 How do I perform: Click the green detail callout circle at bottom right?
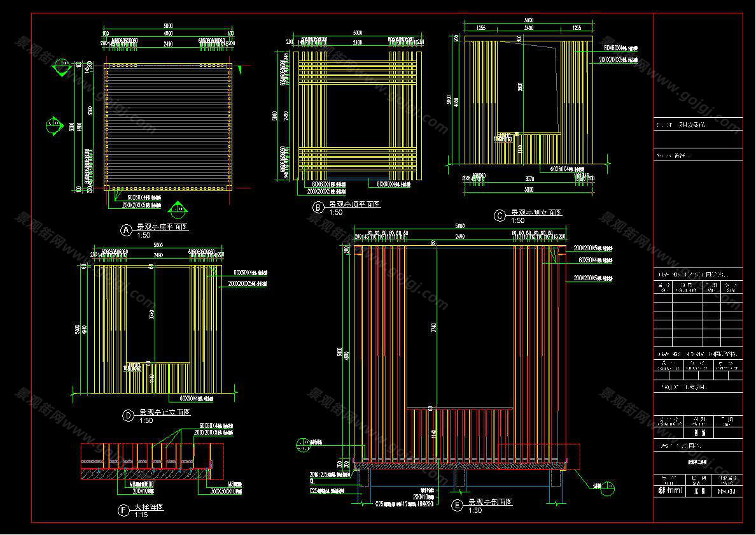(x=608, y=487)
